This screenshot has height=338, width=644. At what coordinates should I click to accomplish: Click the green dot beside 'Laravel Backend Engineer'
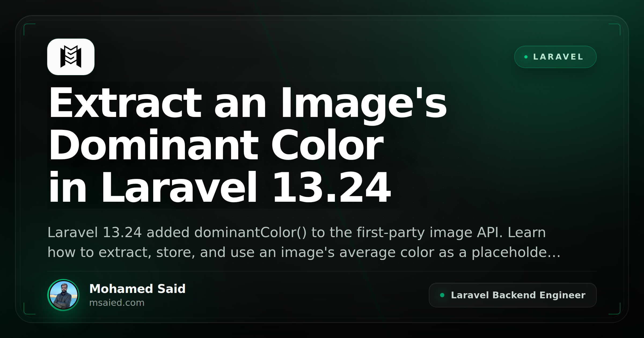click(442, 295)
